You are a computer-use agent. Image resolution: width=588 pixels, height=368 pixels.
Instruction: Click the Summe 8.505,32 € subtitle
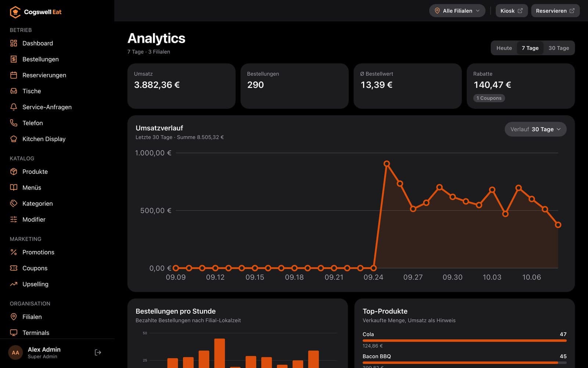200,137
